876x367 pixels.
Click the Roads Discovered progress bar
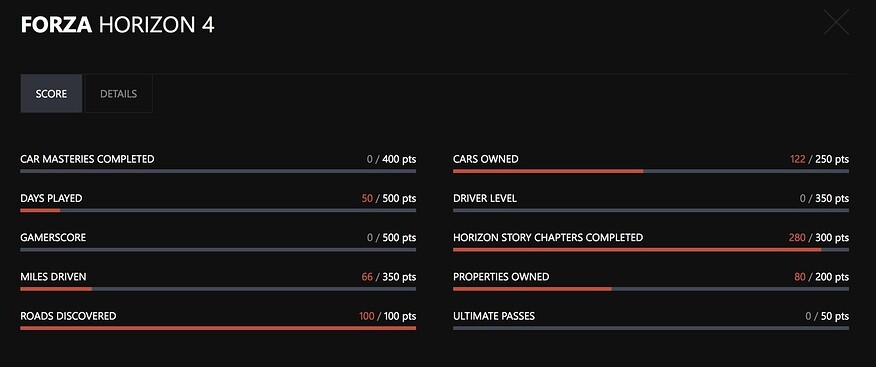coord(218,328)
